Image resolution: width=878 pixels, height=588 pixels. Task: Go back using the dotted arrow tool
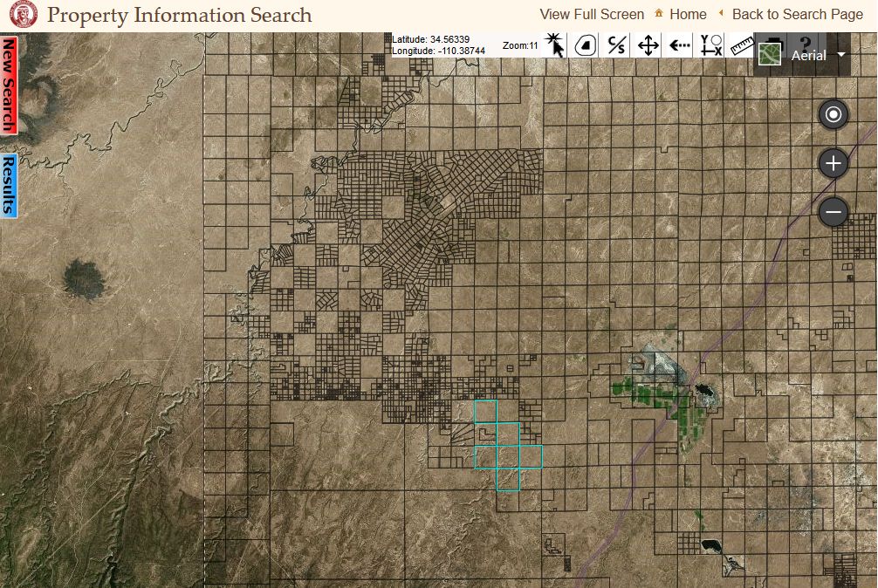pos(679,45)
